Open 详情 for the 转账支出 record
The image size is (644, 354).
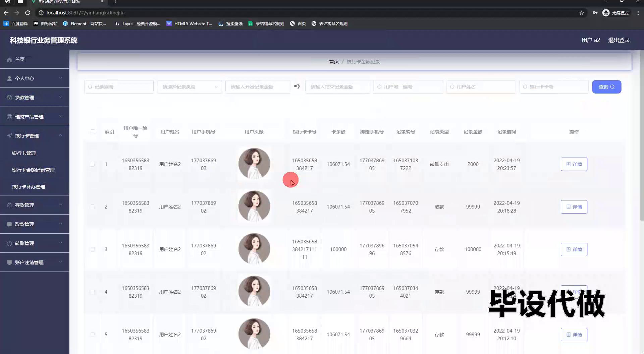pos(574,164)
